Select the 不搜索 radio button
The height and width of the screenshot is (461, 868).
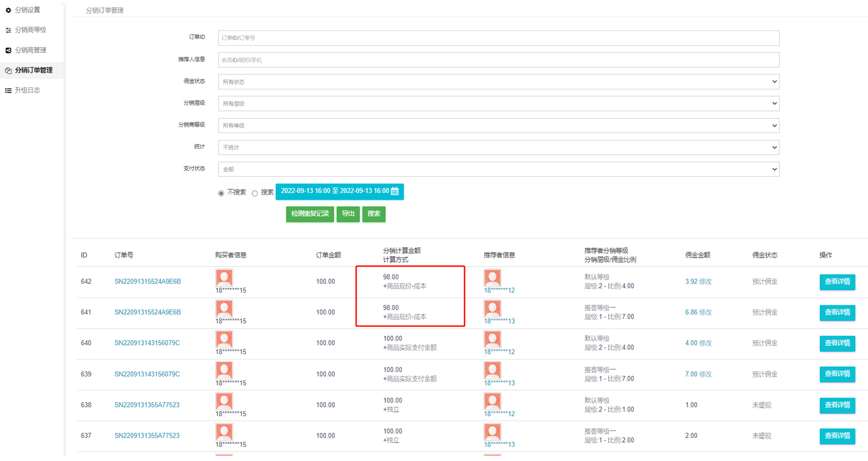221,193
